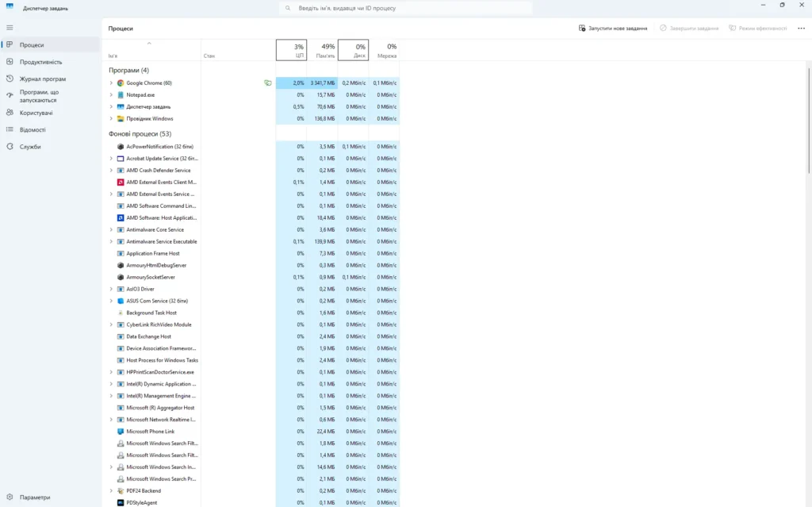This screenshot has height=507, width=812.
Task: Click the Запустити нове завдання icon
Action: tap(582, 29)
